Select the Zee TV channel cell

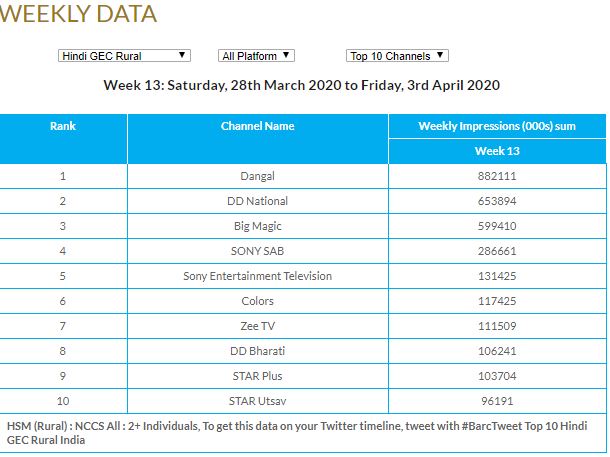[x=257, y=326]
